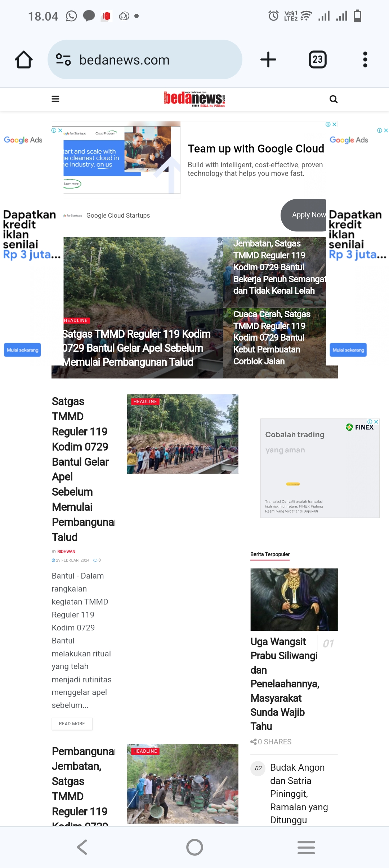
Task: Tap the Android back navigation button
Action: pyautogui.click(x=82, y=847)
